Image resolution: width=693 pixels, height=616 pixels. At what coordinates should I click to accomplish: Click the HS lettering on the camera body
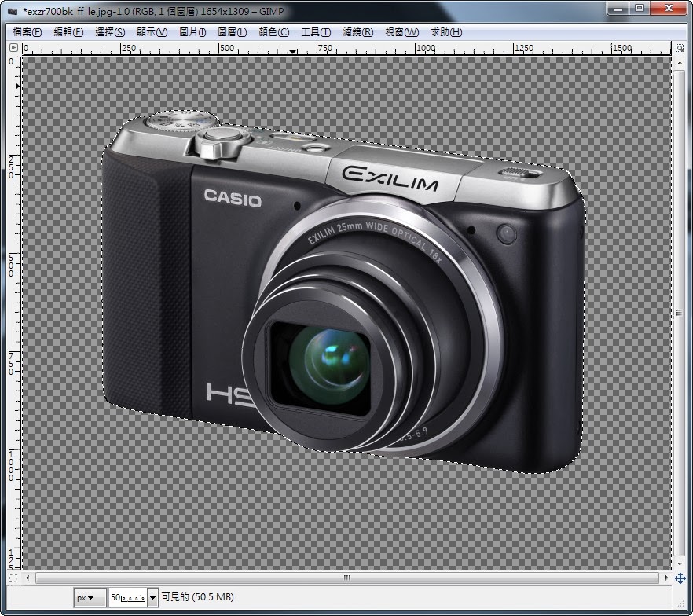(x=231, y=394)
